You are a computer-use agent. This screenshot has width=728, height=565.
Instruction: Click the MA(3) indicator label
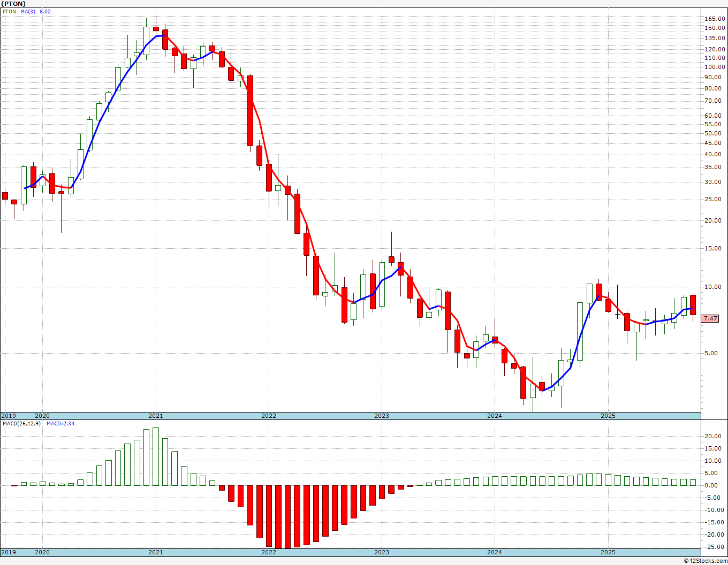[x=28, y=11]
